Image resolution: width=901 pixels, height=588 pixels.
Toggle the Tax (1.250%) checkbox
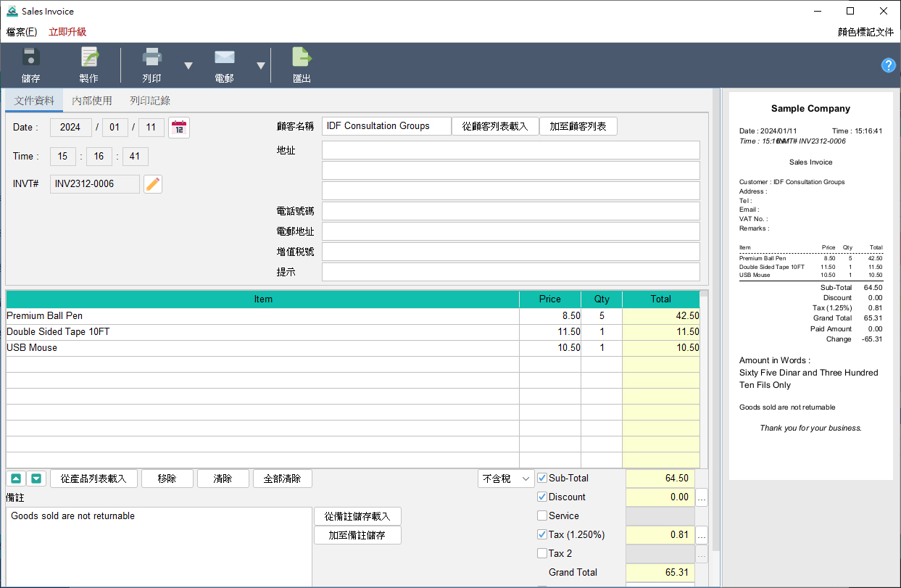[542, 534]
